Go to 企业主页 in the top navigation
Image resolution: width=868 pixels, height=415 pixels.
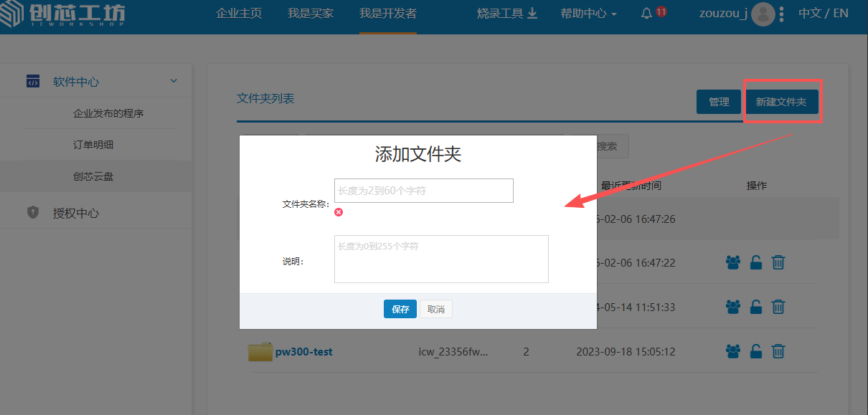(239, 14)
